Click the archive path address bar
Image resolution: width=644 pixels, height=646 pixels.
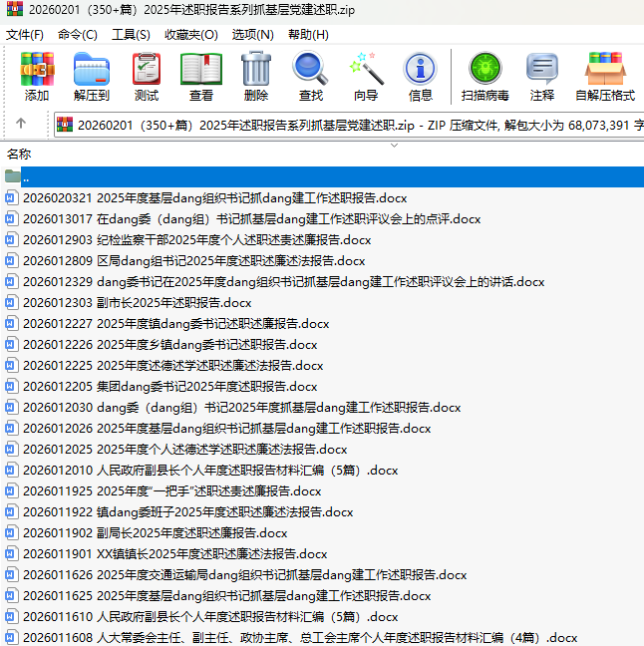[x=349, y=125]
